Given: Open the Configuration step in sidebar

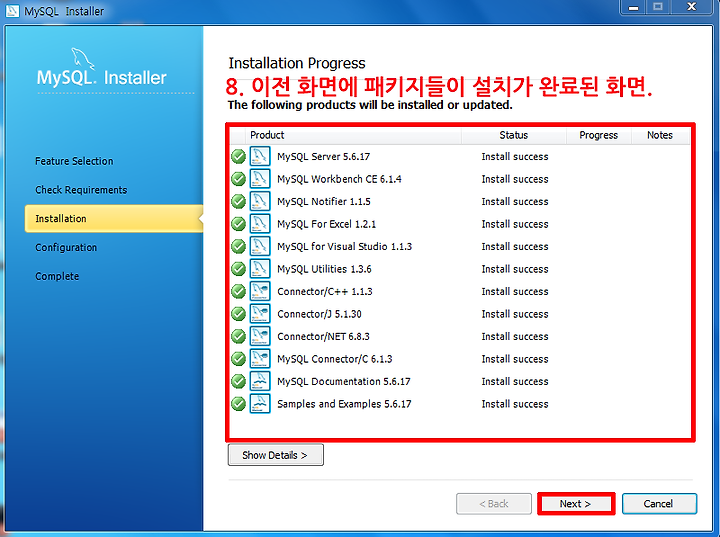Looking at the screenshot, I should pyautogui.click(x=66, y=248).
